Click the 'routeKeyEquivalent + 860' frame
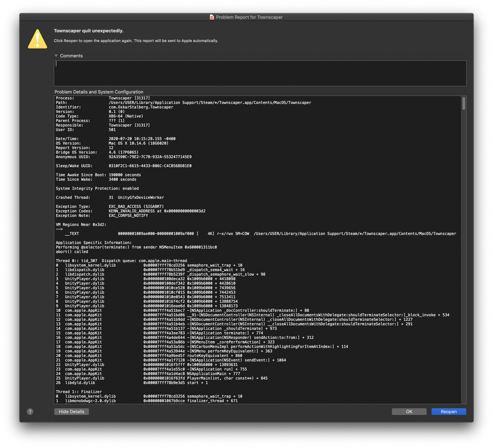This screenshot has height=448, width=493. [x=149, y=356]
